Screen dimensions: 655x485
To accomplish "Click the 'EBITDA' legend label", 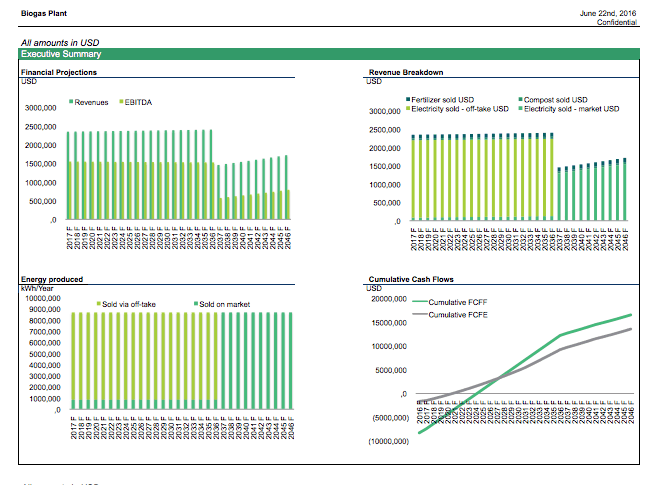I will coord(138,102).
